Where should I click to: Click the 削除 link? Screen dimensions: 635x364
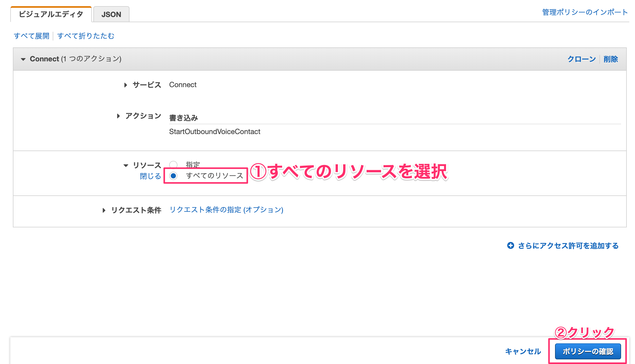pos(610,59)
